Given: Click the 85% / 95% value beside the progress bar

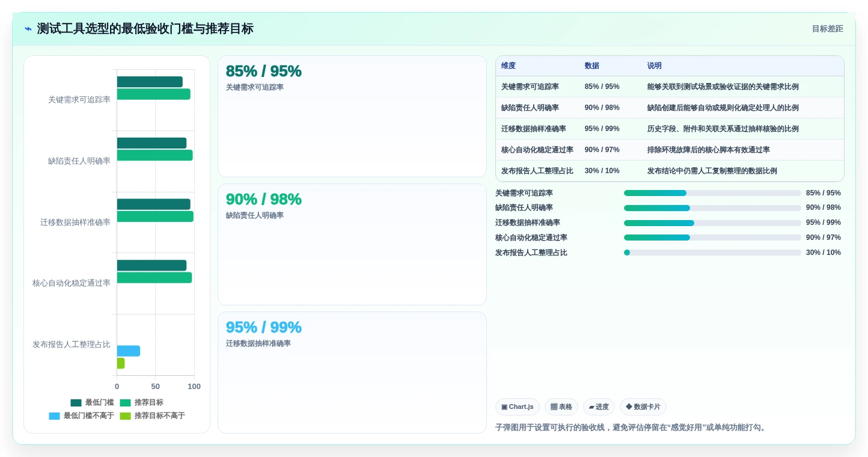Looking at the screenshot, I should 824,193.
